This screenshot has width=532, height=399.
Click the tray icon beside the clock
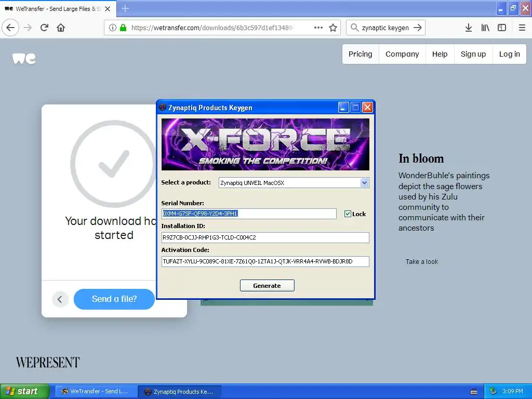[493, 391]
